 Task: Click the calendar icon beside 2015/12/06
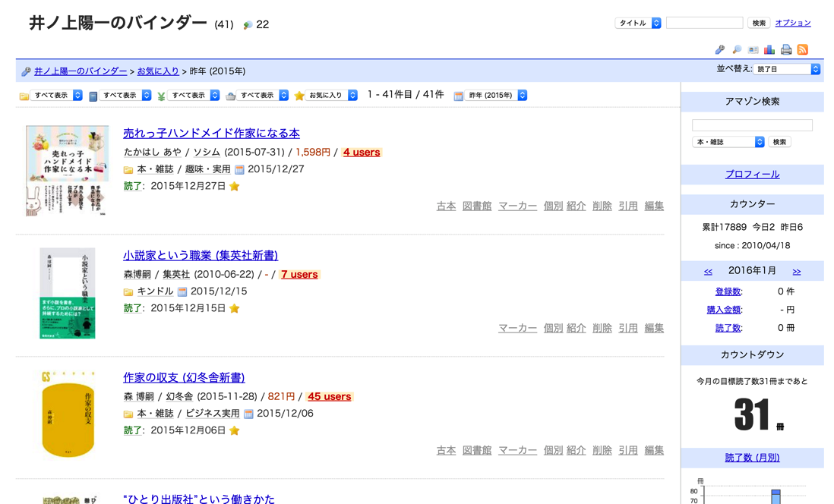248,414
